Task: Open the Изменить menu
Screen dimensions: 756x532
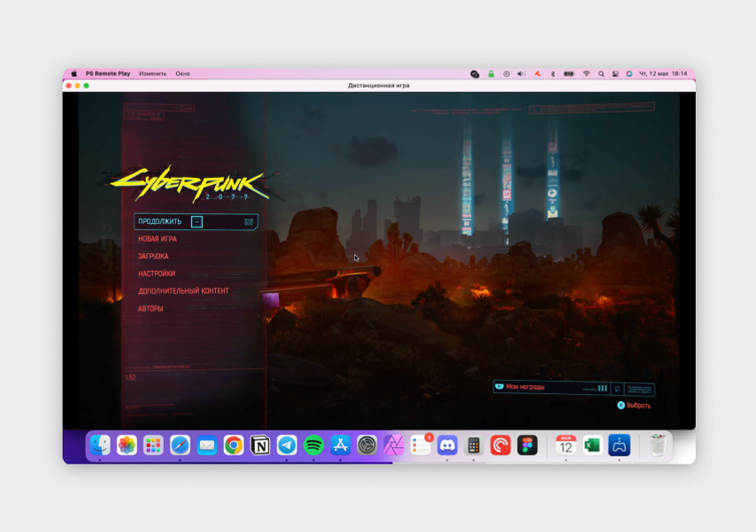Action: tap(152, 73)
